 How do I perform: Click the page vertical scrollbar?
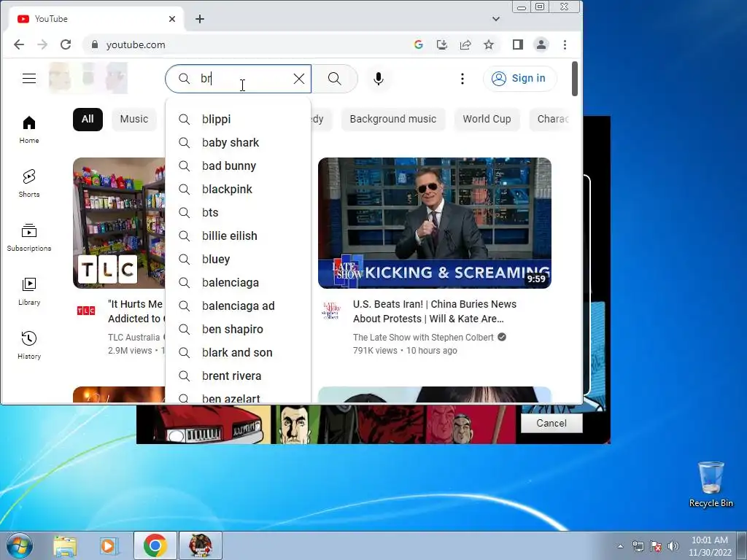pyautogui.click(x=575, y=79)
